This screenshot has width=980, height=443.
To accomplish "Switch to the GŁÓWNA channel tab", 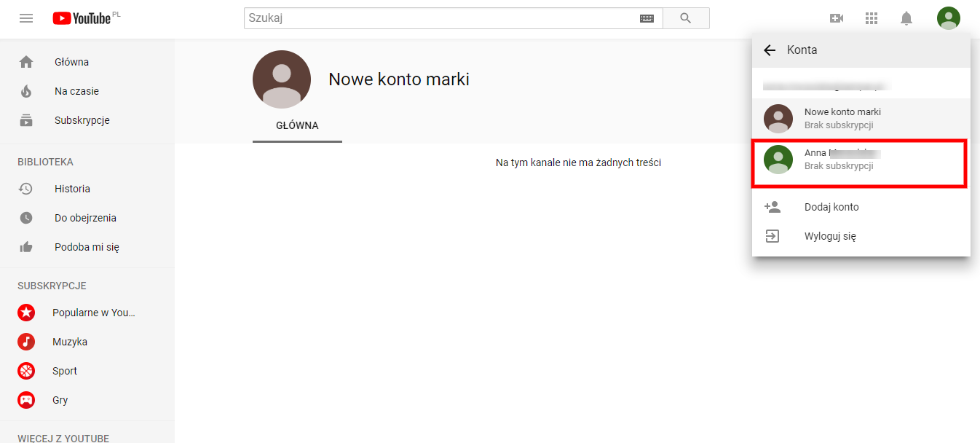I will tap(297, 125).
